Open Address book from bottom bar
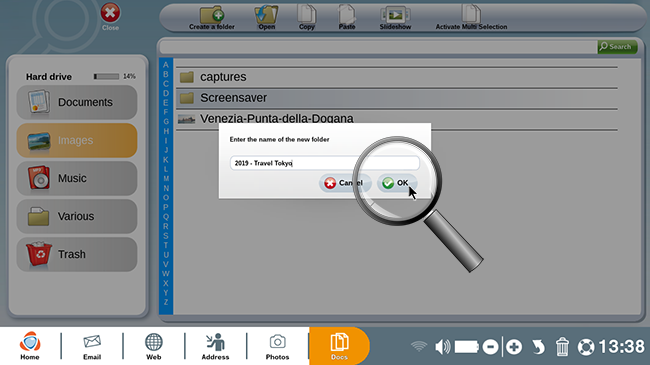The height and width of the screenshot is (365, 650). pyautogui.click(x=215, y=346)
